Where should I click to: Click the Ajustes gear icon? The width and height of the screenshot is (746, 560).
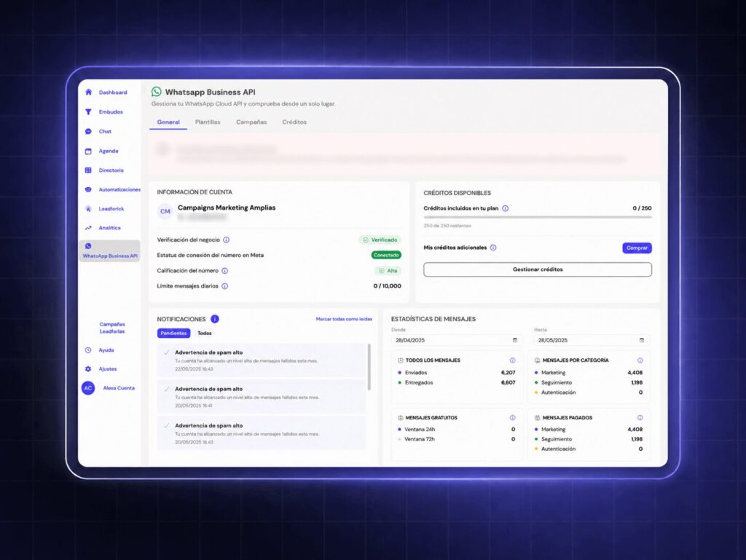(88, 369)
